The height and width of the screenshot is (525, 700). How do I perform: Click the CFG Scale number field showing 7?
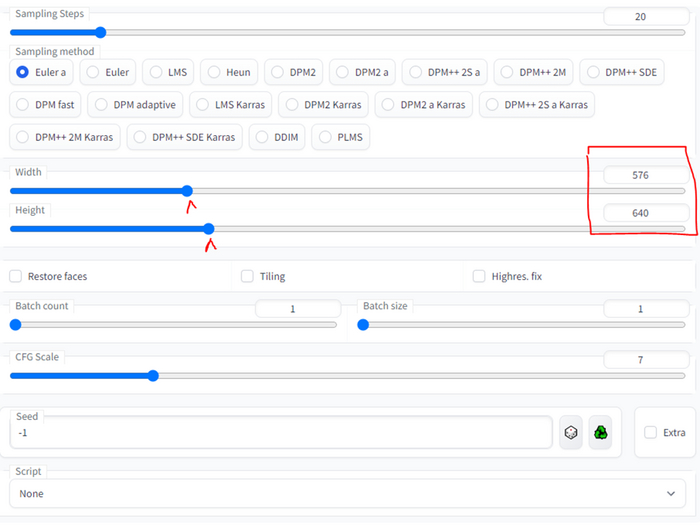(x=646, y=359)
